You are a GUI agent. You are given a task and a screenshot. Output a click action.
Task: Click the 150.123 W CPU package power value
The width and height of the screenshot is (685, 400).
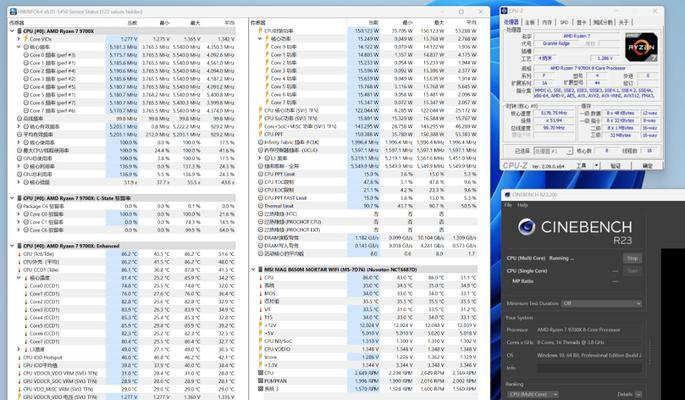pyautogui.click(x=366, y=31)
